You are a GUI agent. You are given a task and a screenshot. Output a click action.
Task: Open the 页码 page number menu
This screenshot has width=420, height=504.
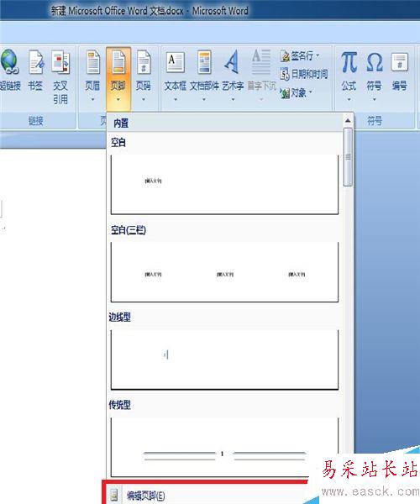[x=144, y=76]
